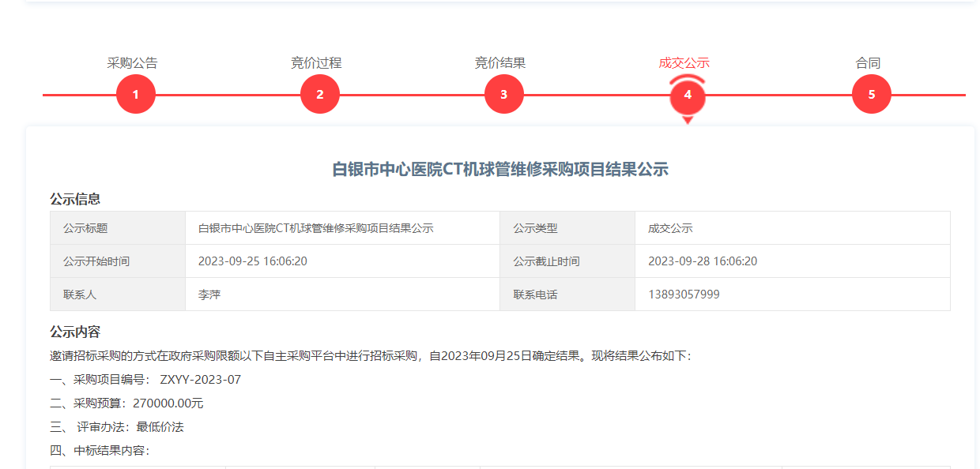
Task: Click the 公示截止时间 label cell
Action: 567,261
